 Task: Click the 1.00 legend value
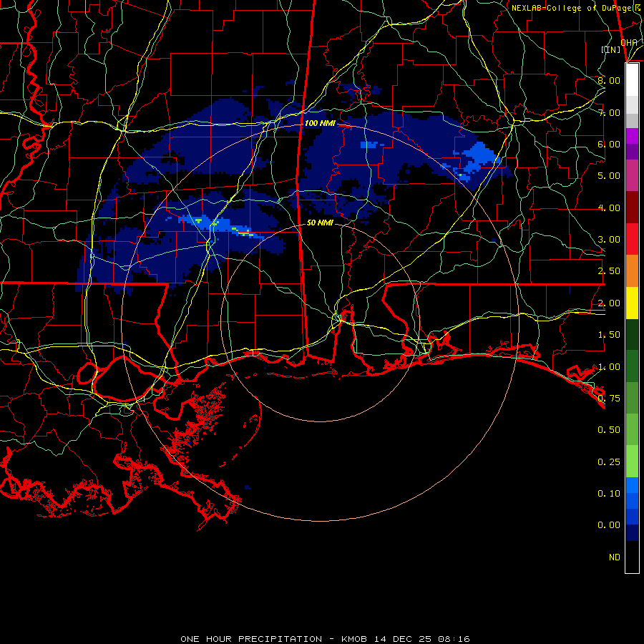(609, 367)
